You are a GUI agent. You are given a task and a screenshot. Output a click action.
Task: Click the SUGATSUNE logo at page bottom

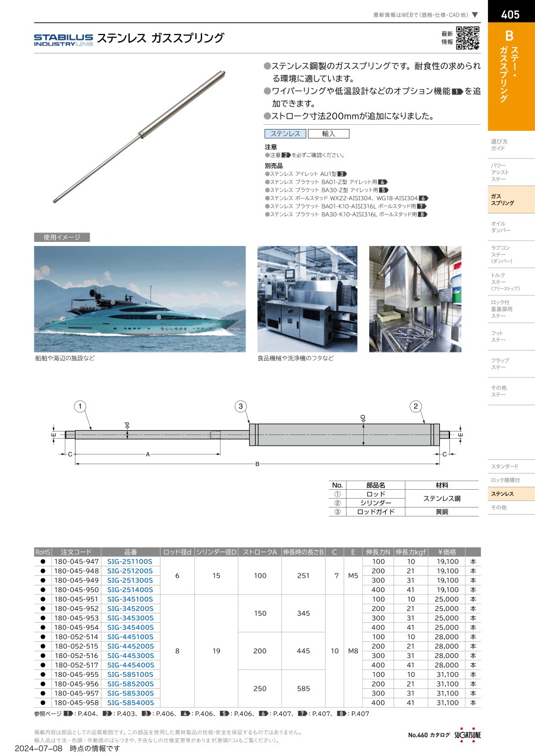[468, 735]
